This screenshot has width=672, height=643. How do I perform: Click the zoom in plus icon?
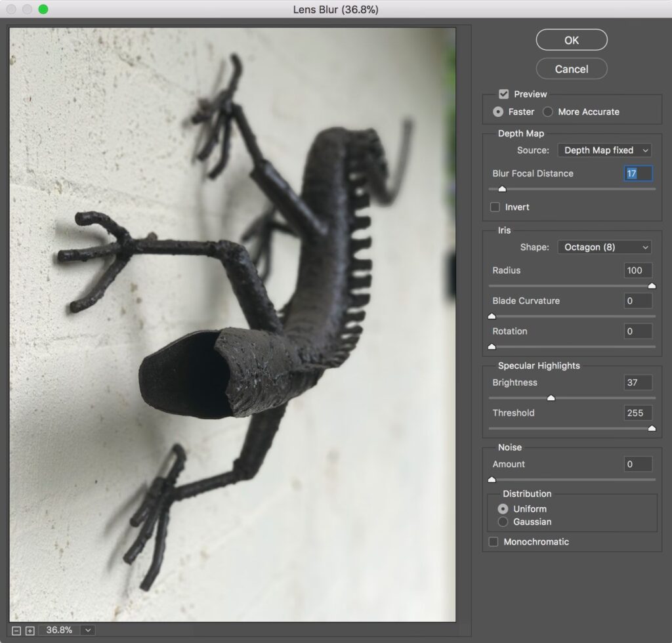30,631
